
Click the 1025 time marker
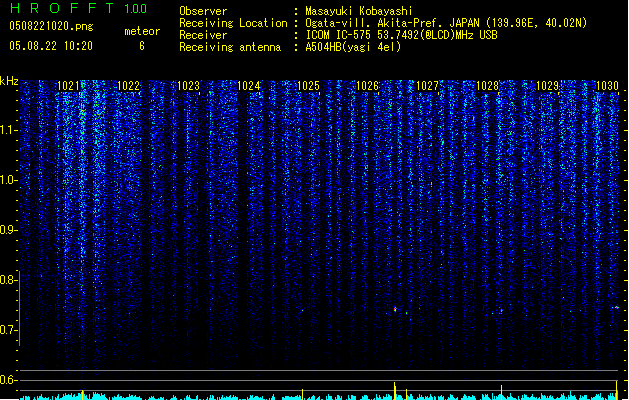pyautogui.click(x=308, y=86)
